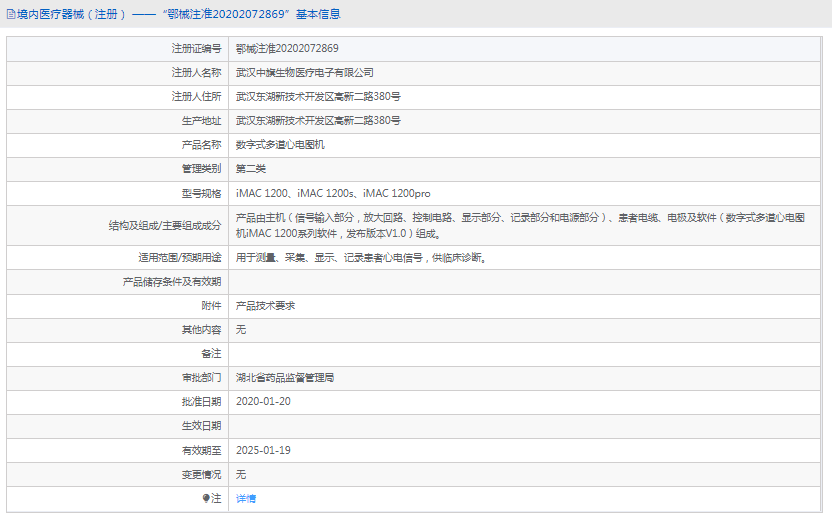This screenshot has width=832, height=521.
Task: Click the 管理类别 label
Action: pos(201,169)
